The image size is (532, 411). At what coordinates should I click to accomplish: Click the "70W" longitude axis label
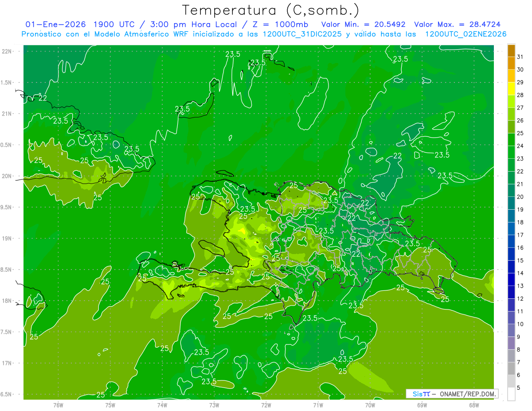pyautogui.click(x=370, y=405)
